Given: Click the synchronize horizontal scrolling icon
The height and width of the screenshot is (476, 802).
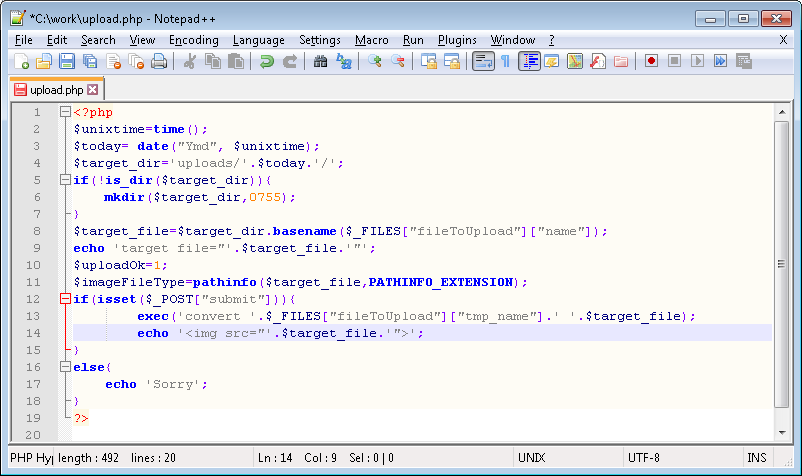Looking at the screenshot, I should click(x=452, y=61).
